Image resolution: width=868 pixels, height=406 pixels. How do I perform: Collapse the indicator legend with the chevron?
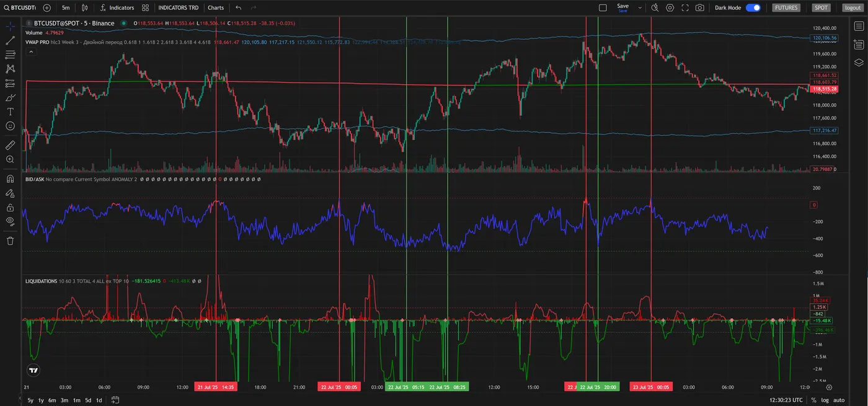[30, 52]
